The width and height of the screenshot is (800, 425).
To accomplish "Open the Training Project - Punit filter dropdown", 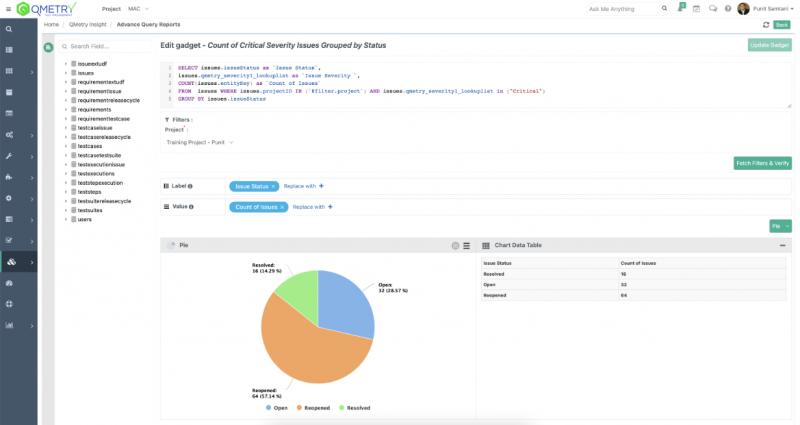I will 200,142.
